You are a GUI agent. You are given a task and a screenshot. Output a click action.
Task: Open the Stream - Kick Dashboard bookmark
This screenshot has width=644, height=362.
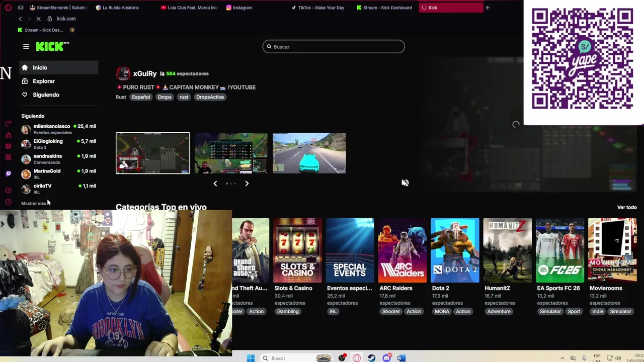(x=40, y=30)
